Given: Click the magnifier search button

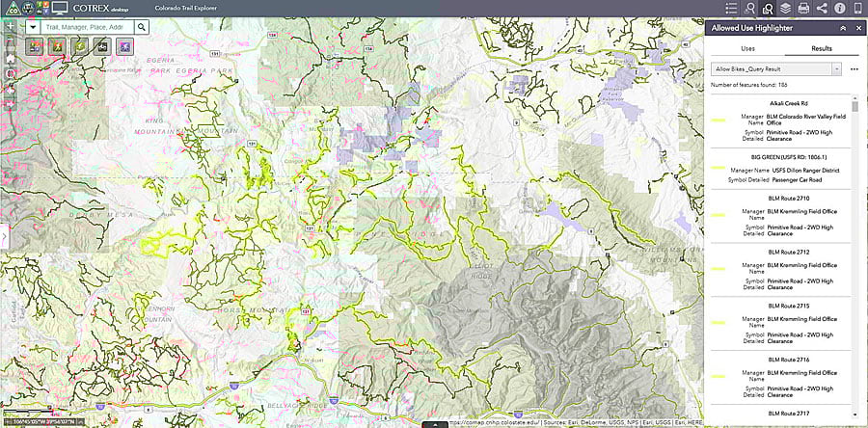Looking at the screenshot, I should coord(142,27).
